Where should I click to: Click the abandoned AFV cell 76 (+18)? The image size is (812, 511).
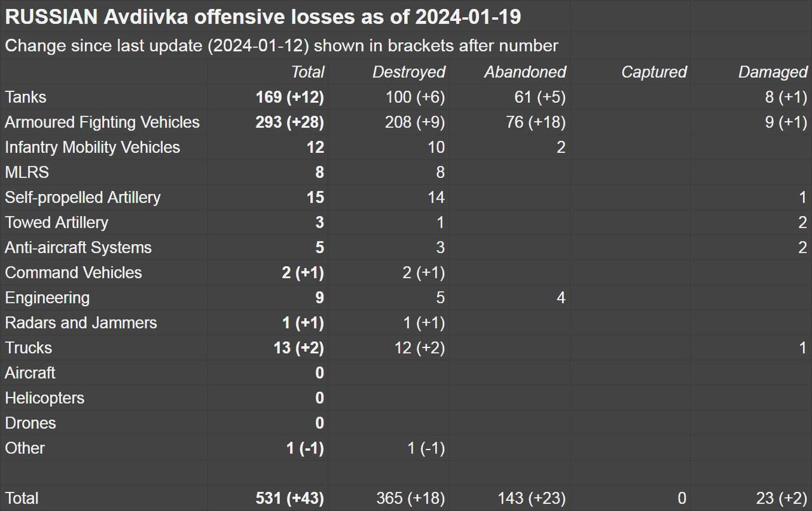pyautogui.click(x=535, y=122)
